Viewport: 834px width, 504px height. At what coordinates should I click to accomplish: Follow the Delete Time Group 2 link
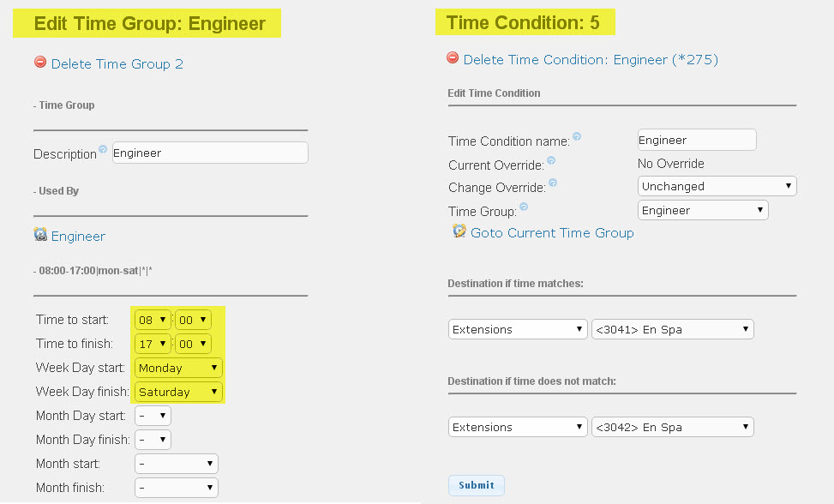117,64
